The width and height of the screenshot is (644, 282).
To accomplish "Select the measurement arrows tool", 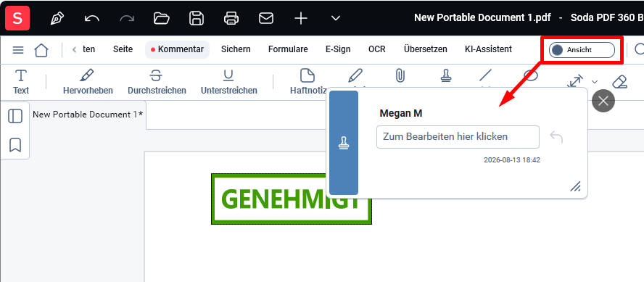I will 575,81.
